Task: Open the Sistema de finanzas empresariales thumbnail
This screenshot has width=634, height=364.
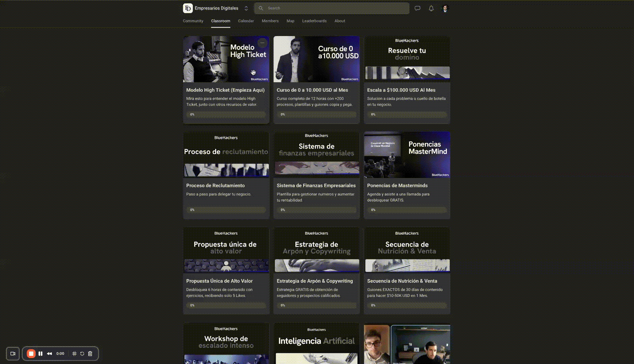Action: coord(316,155)
